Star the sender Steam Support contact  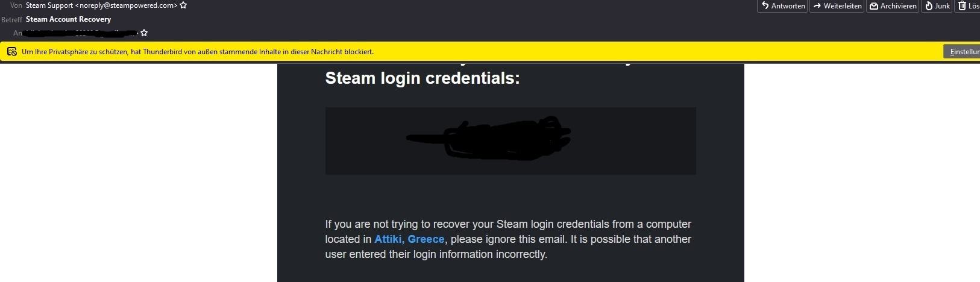click(183, 5)
